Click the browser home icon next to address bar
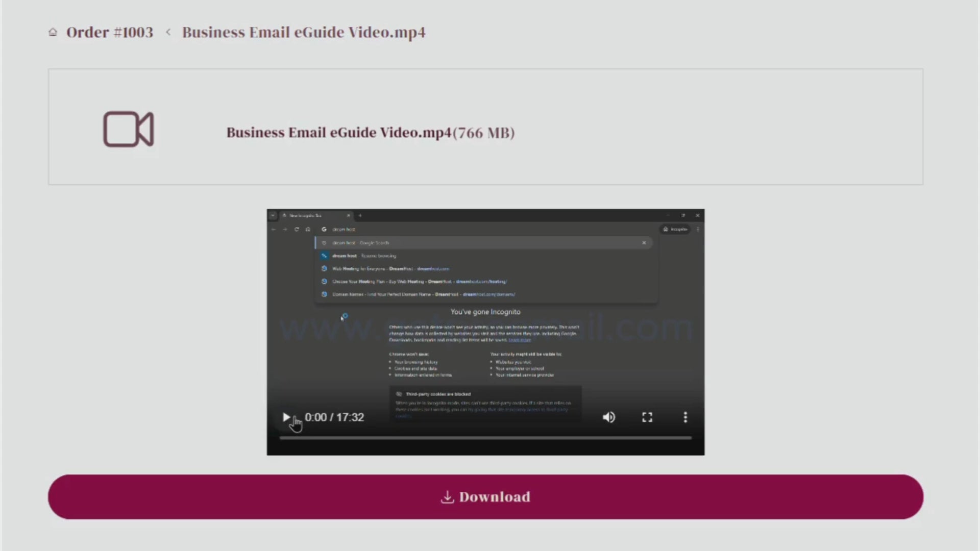 pyautogui.click(x=308, y=230)
